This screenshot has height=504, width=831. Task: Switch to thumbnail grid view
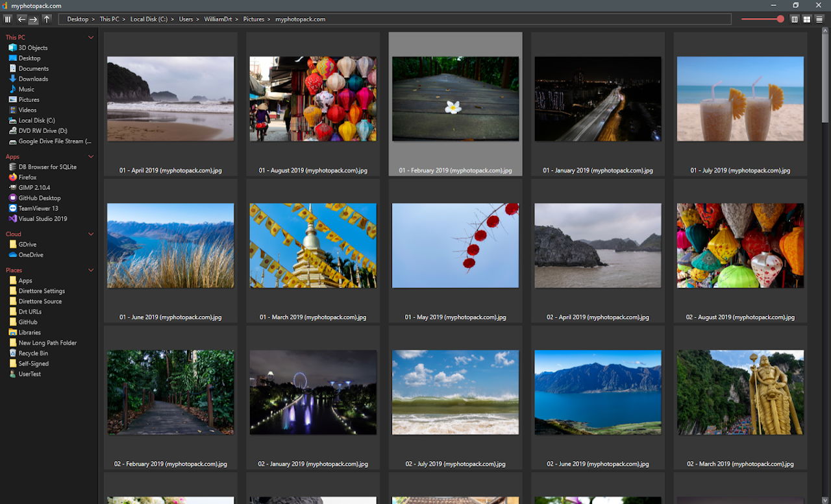[807, 19]
